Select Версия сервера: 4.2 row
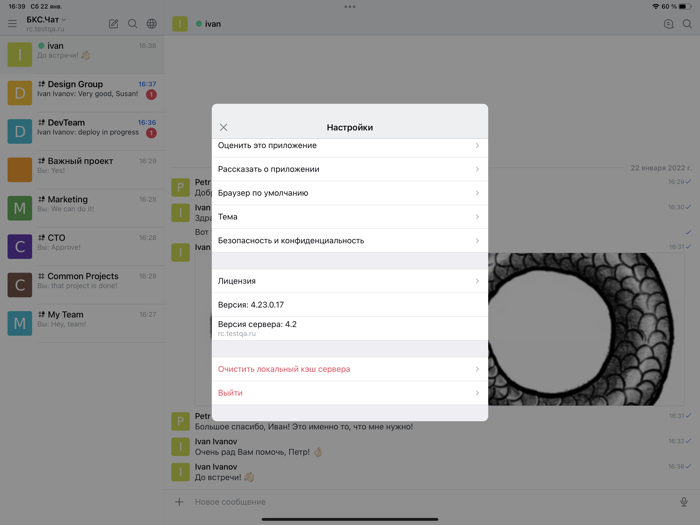Screen dimensions: 700x525 [350, 329]
